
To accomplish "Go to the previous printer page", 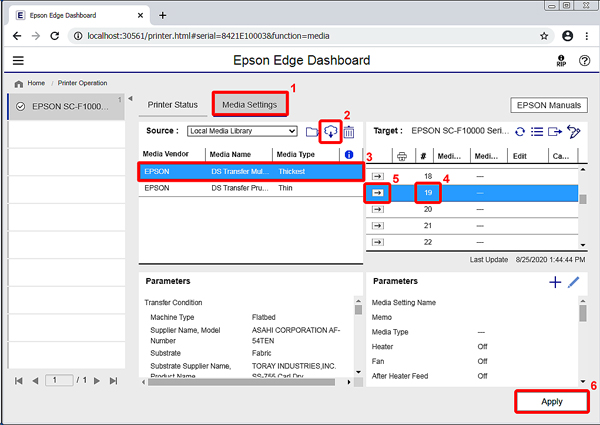I will pos(35,381).
